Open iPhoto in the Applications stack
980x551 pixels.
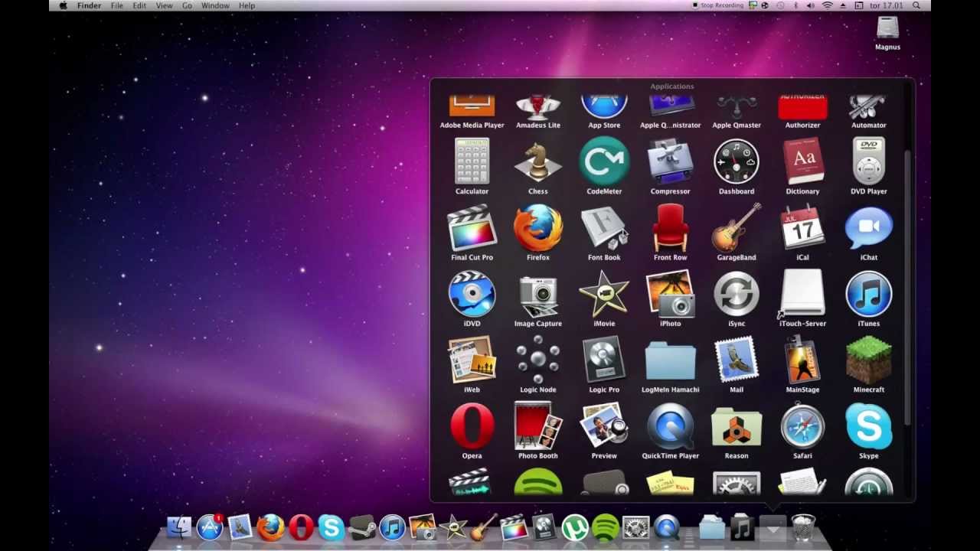tap(670, 295)
